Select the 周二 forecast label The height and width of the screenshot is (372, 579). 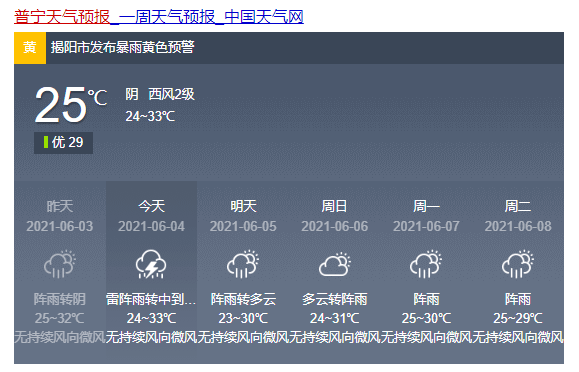click(518, 206)
